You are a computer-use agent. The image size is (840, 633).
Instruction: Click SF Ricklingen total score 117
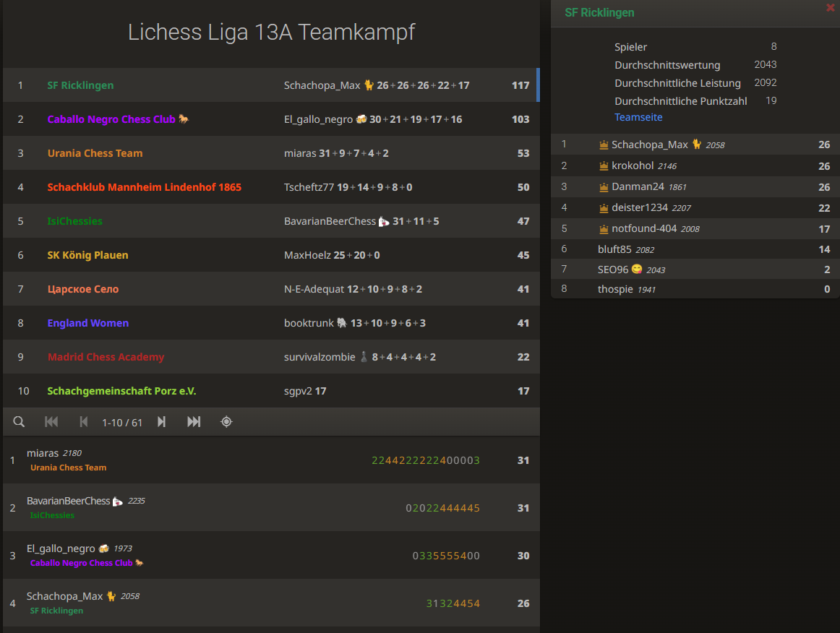(x=520, y=85)
